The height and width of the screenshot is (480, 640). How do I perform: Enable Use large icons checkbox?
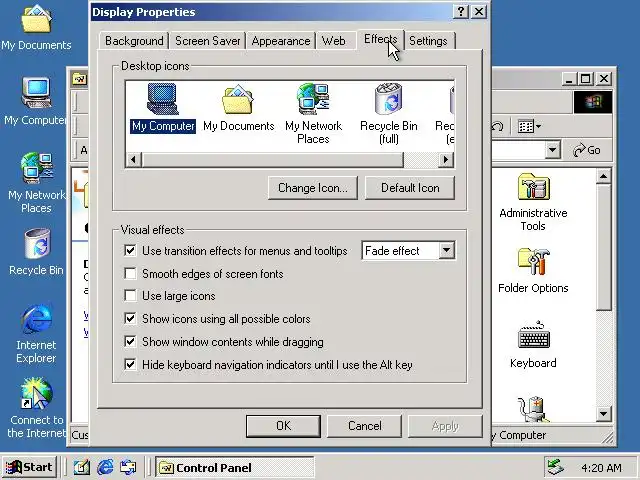point(130,295)
